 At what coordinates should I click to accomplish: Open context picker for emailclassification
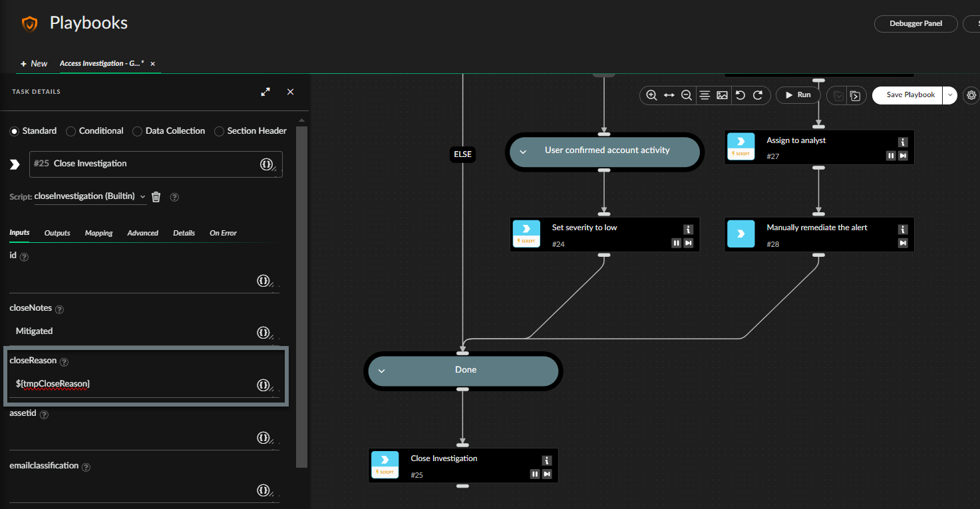click(x=263, y=490)
